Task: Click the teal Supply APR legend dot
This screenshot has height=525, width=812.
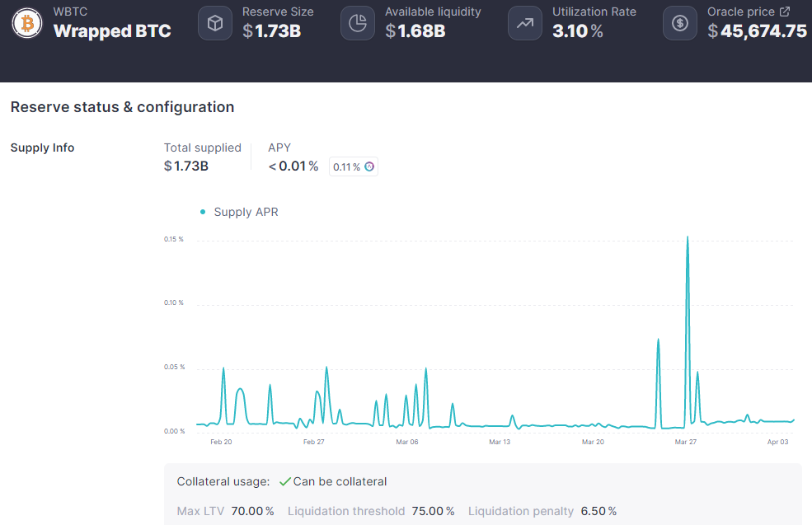Action: [x=203, y=212]
